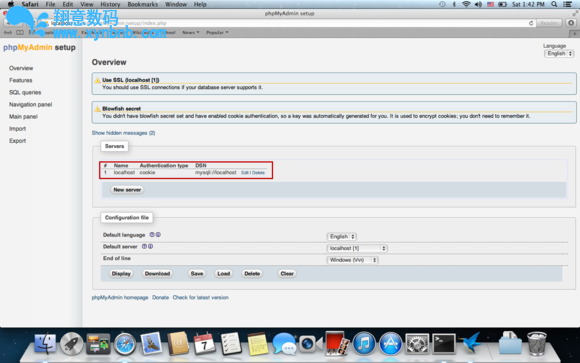
Task: Open the History menu
Action: (110, 4)
